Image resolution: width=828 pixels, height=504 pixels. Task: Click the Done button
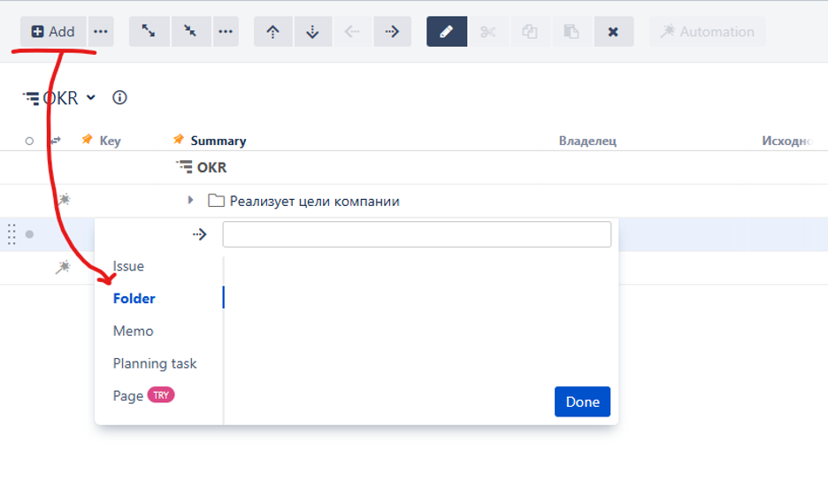[x=582, y=401]
